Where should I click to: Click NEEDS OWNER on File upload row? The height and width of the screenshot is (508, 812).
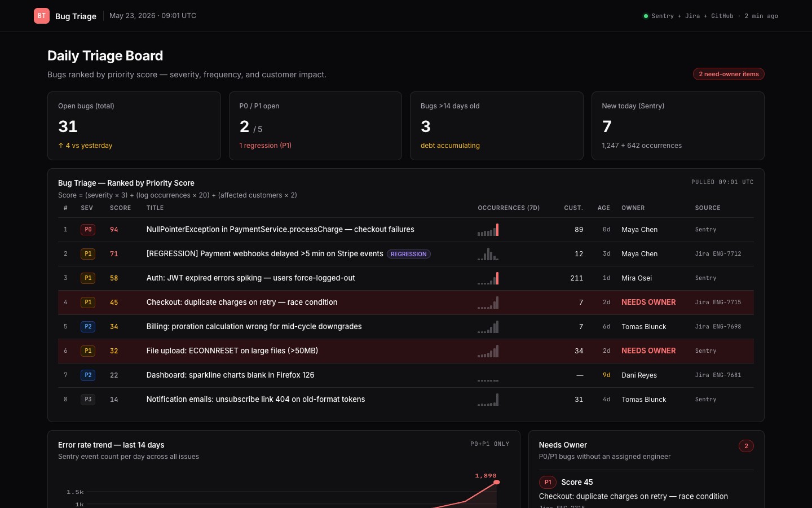[648, 351]
